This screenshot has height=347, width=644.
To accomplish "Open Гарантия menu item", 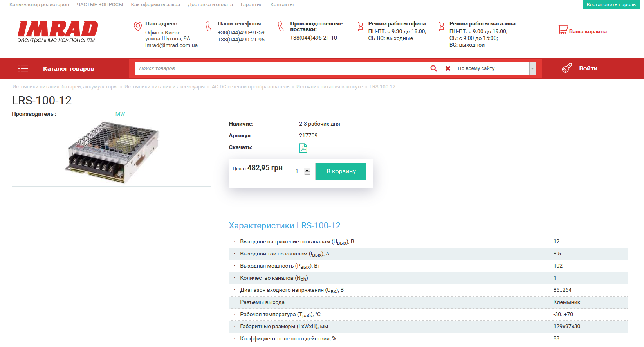I will 252,5.
